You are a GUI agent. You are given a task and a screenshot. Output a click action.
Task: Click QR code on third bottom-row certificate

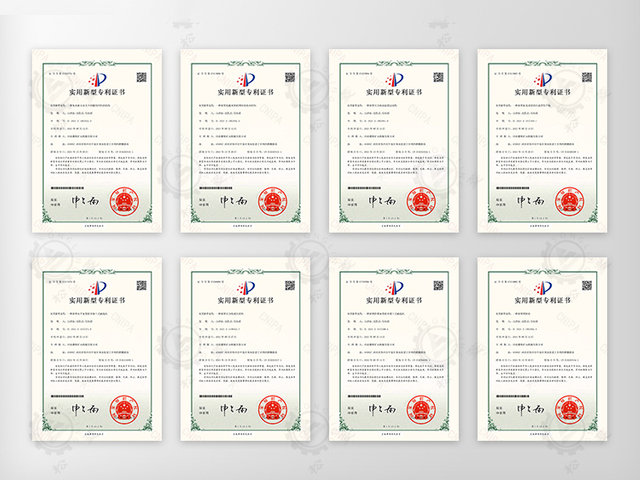435,289
